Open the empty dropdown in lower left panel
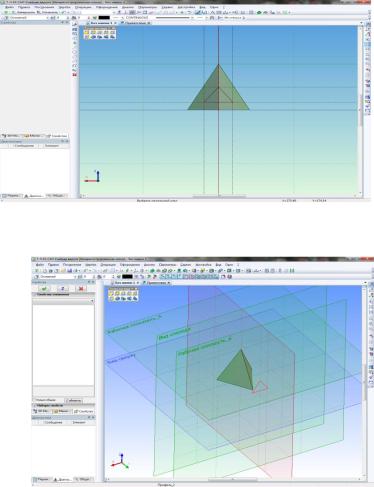Image resolution: width=374 pixels, height=487 pixels. tap(63, 301)
